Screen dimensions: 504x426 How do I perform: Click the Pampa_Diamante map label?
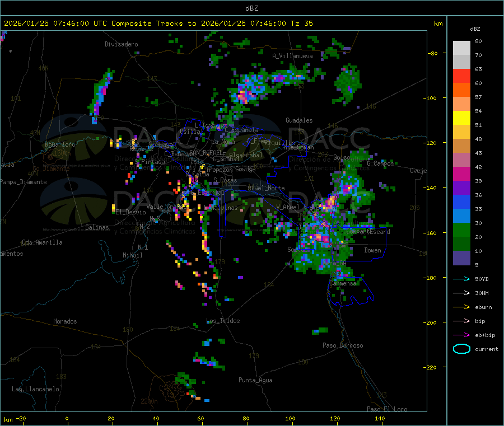(24, 182)
